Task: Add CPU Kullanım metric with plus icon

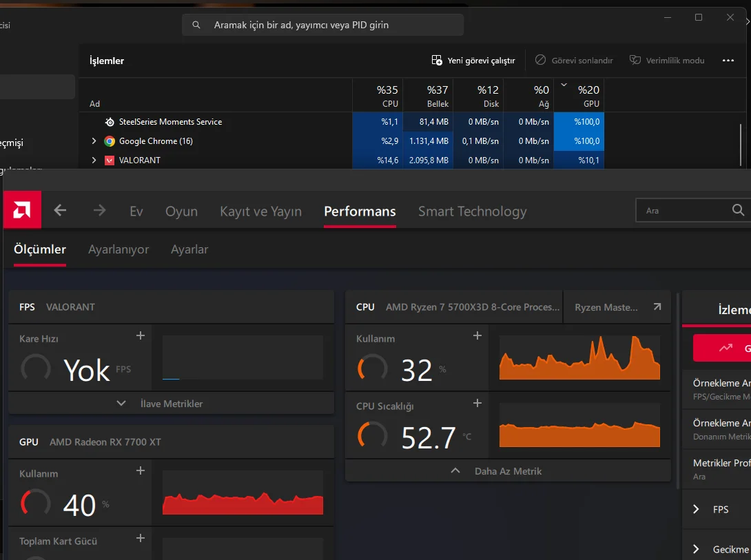Action: click(x=477, y=335)
